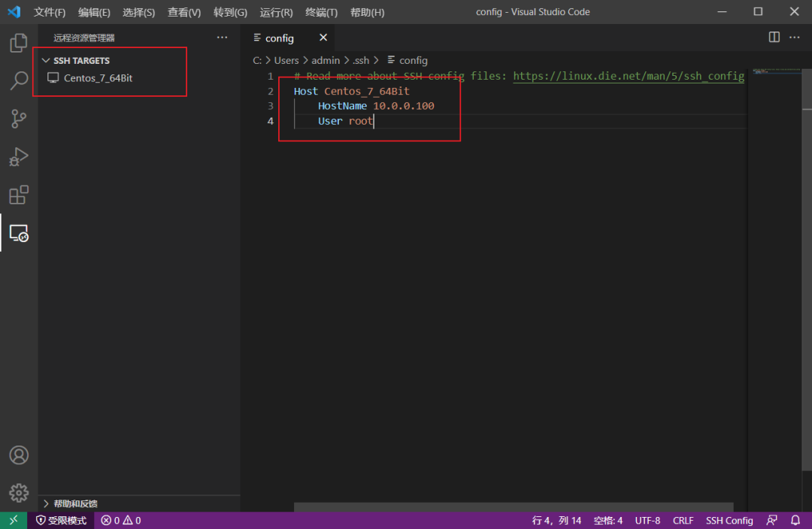Click the VS Code logo icon

pyautogui.click(x=14, y=11)
